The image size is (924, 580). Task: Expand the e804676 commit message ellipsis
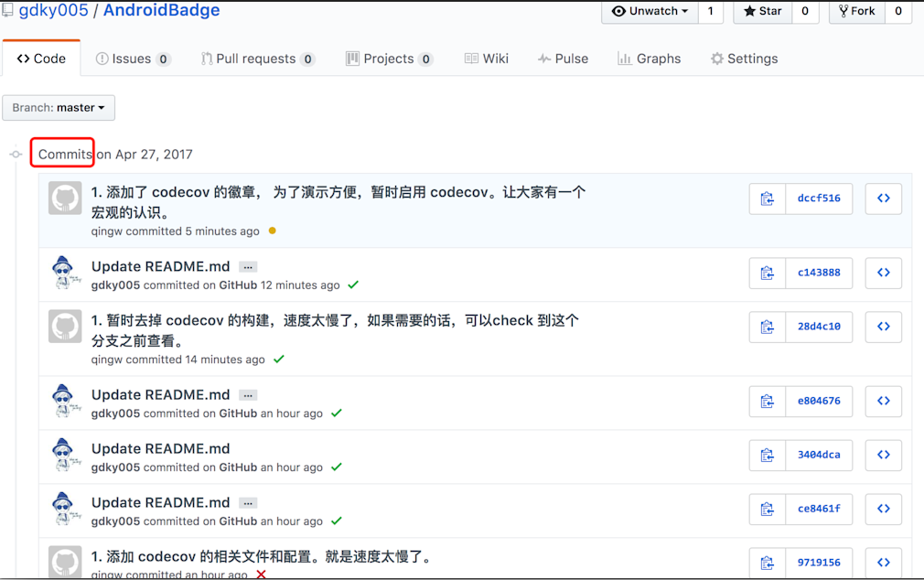click(248, 395)
